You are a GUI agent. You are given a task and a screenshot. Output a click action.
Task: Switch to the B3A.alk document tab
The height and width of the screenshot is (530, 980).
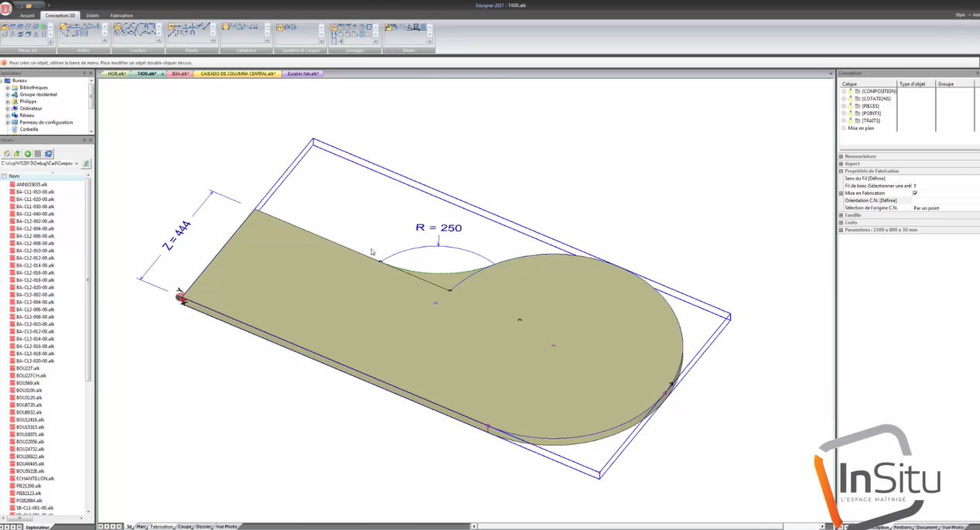[180, 74]
